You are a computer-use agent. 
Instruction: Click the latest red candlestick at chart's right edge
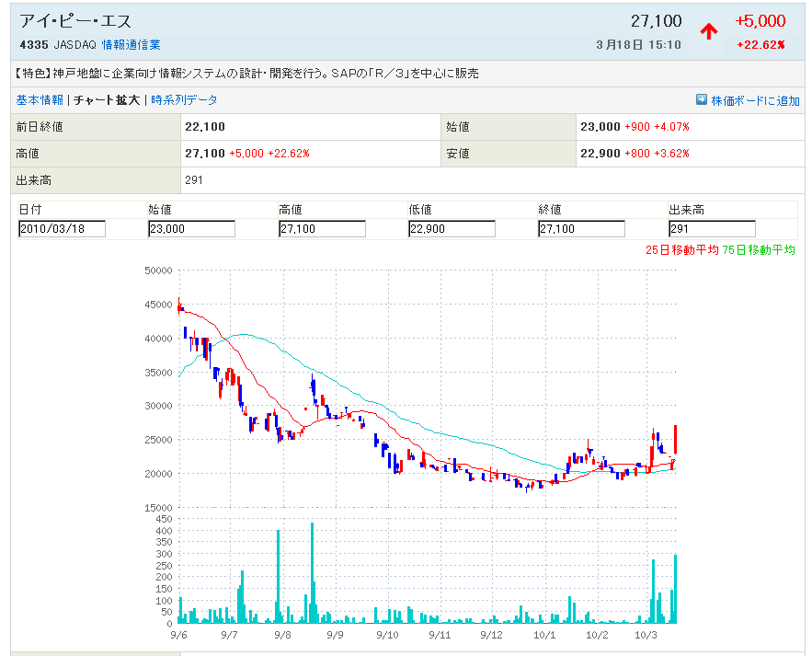[676, 439]
